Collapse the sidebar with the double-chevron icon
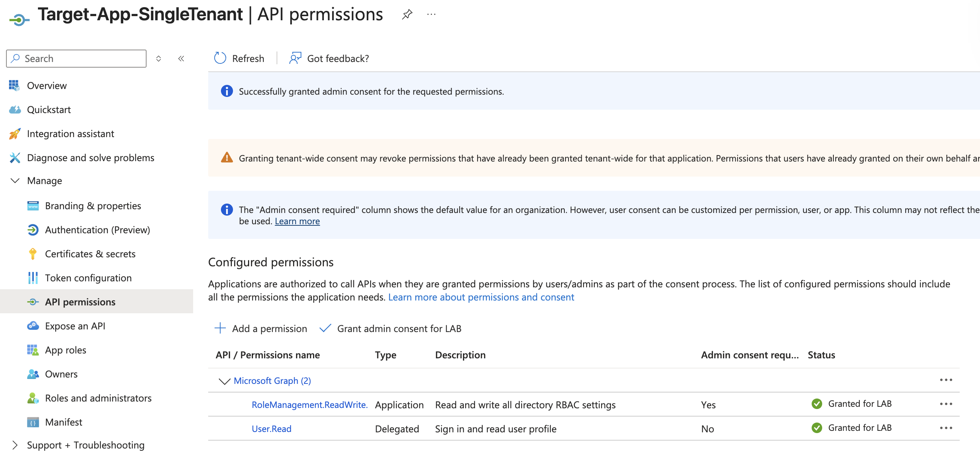Image resolution: width=980 pixels, height=459 pixels. [x=181, y=59]
